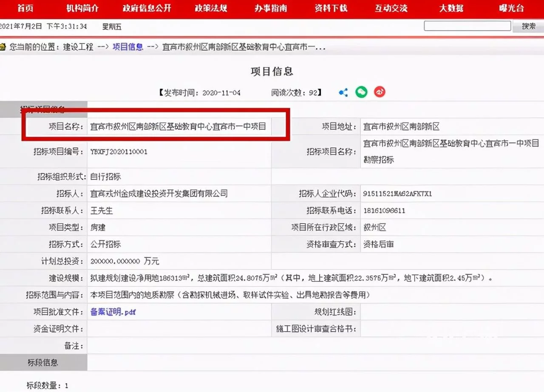Go to the 曝光台 page
This screenshot has width=544, height=392.
pos(511,9)
